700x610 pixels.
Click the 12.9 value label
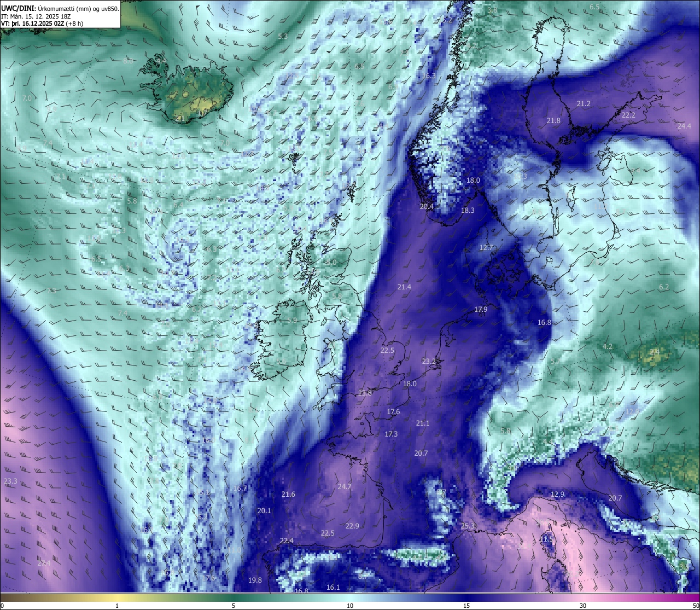(557, 495)
